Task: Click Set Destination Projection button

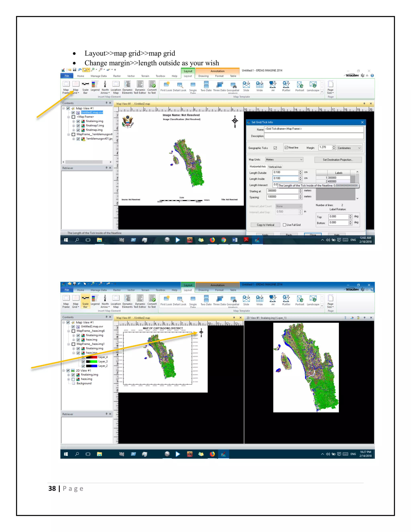Action: pyautogui.click(x=338, y=160)
